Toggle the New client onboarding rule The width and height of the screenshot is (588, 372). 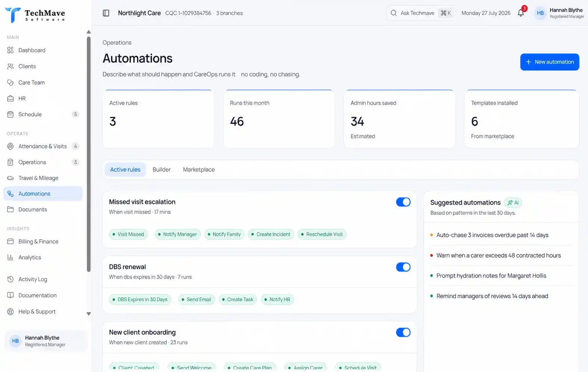(403, 332)
